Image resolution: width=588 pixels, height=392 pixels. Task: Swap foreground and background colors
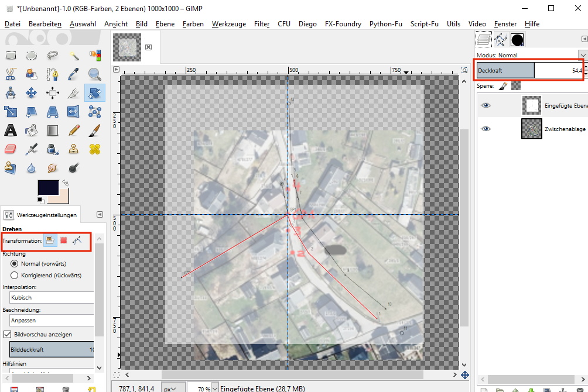[66, 183]
